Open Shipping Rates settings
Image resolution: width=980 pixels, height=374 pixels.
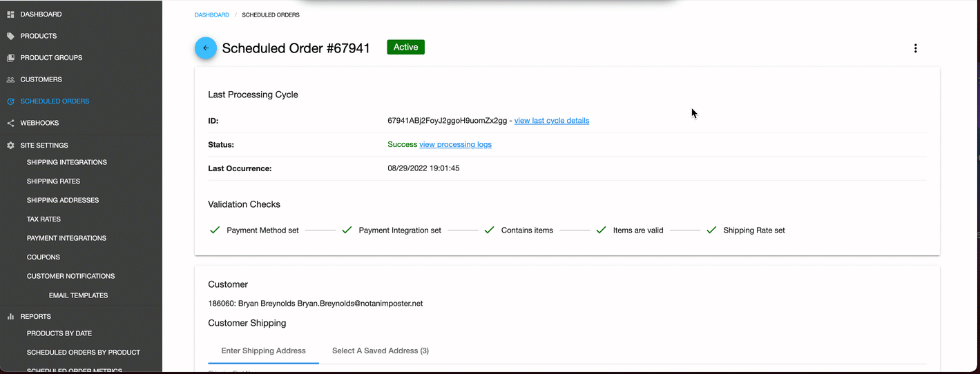(53, 181)
